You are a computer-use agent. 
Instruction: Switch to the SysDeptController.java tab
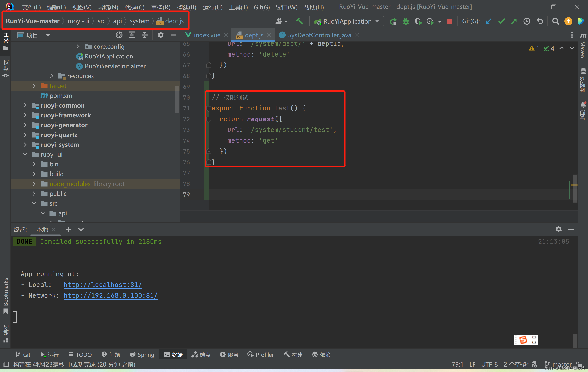coord(319,35)
